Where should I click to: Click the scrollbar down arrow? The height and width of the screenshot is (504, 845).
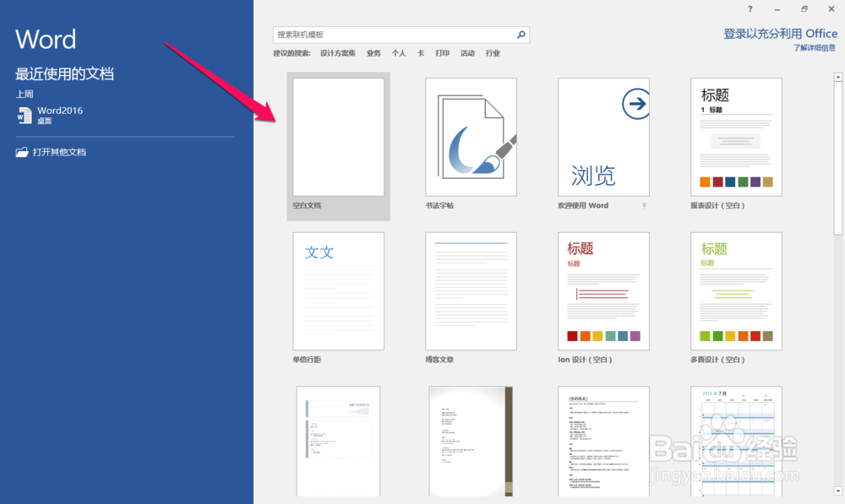coord(838,491)
